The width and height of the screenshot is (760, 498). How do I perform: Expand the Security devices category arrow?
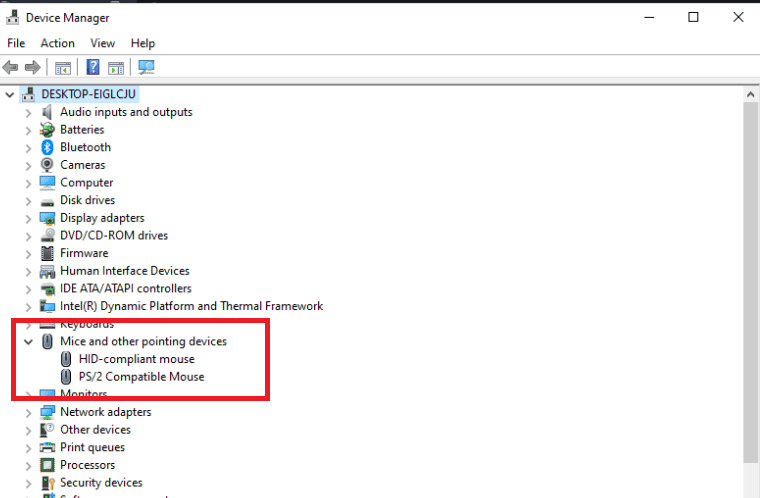[x=28, y=483]
